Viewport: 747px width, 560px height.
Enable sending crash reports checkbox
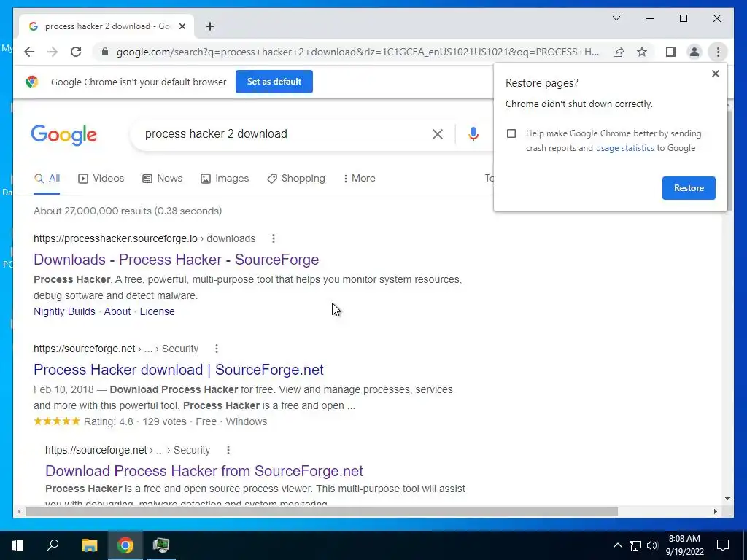coord(511,134)
